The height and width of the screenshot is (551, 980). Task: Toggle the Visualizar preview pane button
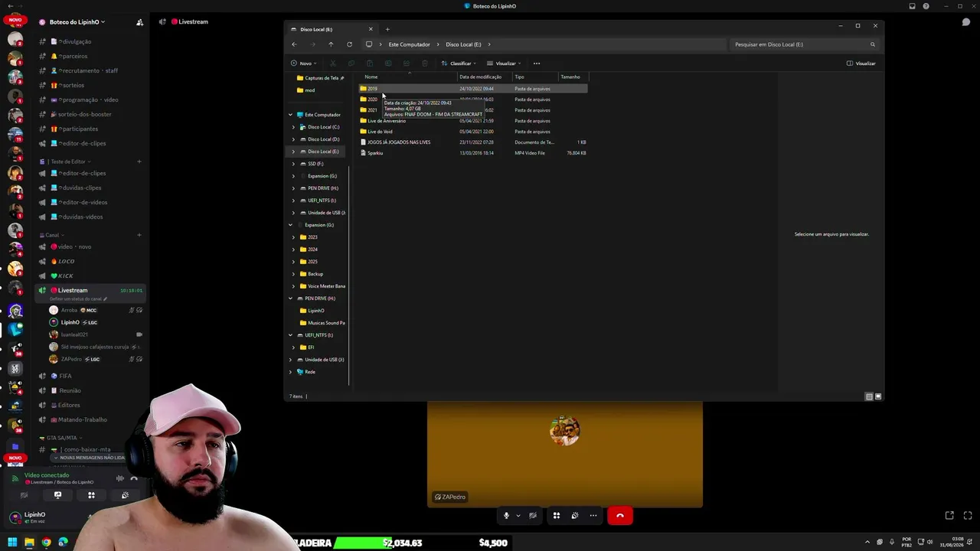[x=861, y=64]
